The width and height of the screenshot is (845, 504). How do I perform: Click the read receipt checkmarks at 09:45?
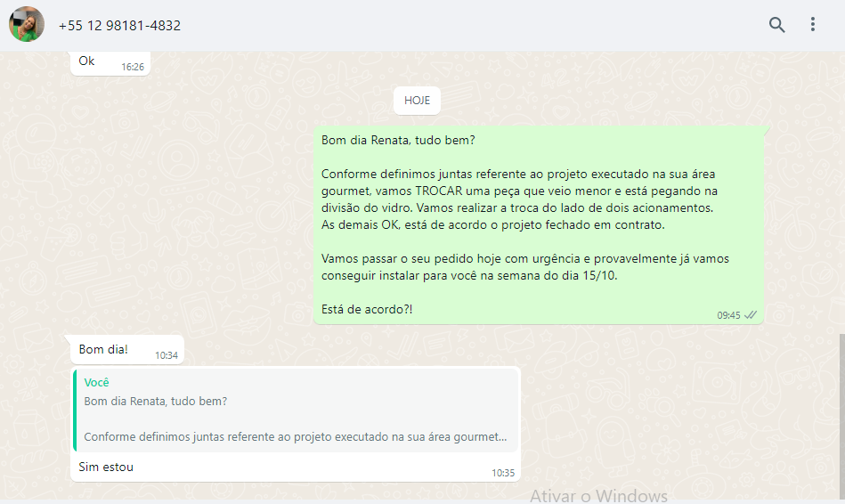tap(751, 315)
